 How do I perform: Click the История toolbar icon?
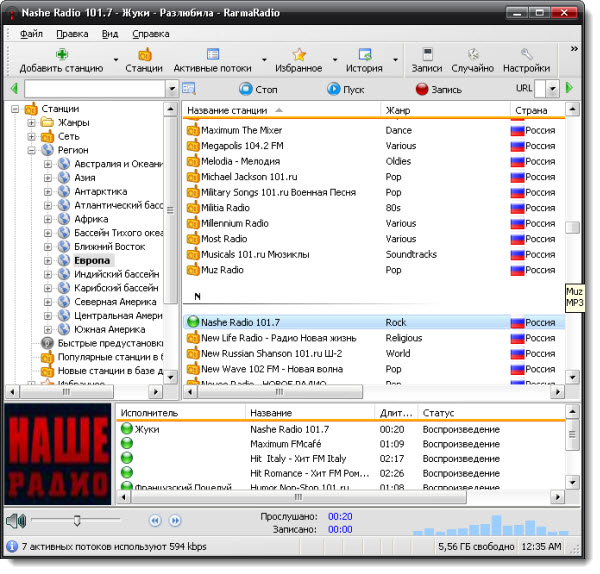364,54
